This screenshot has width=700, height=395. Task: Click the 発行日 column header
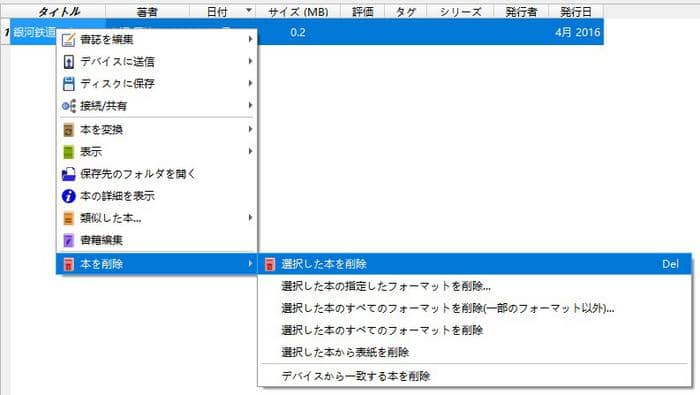click(x=576, y=12)
